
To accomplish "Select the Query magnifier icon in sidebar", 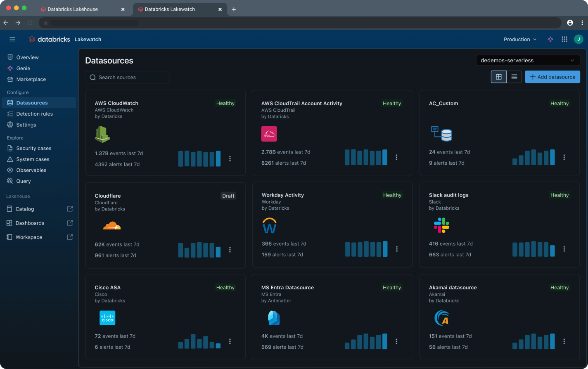I will [x=10, y=181].
